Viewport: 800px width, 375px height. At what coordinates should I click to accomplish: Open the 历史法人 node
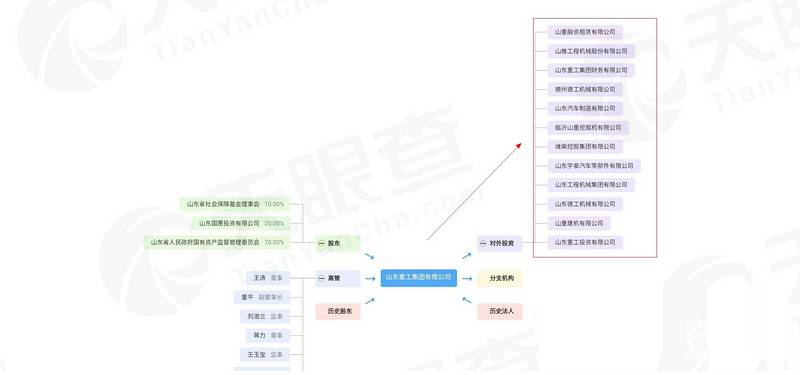click(500, 311)
